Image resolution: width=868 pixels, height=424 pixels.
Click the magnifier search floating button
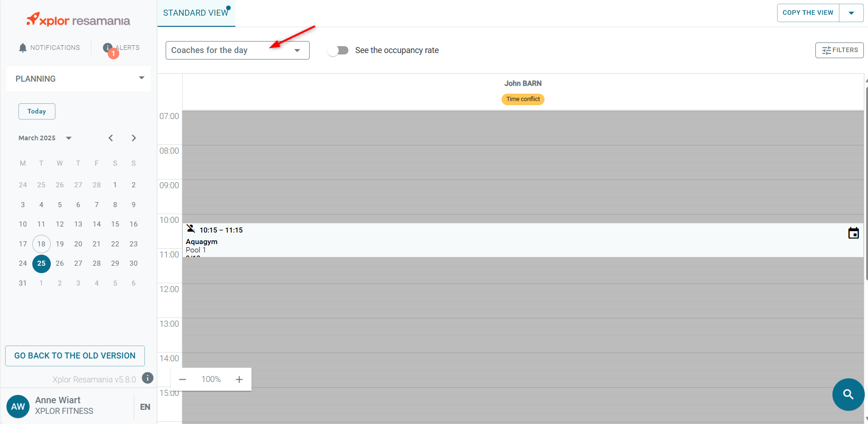pos(848,394)
